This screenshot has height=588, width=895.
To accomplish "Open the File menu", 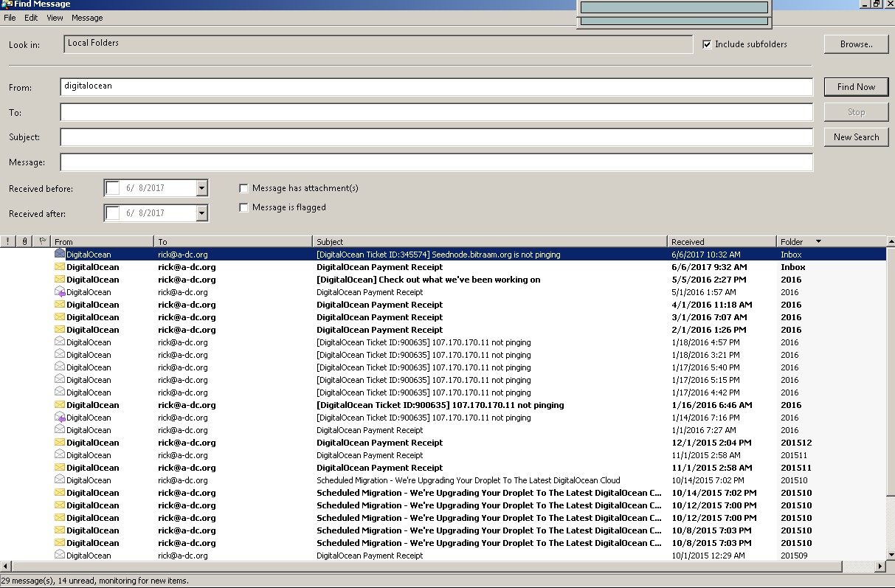I will click(10, 18).
